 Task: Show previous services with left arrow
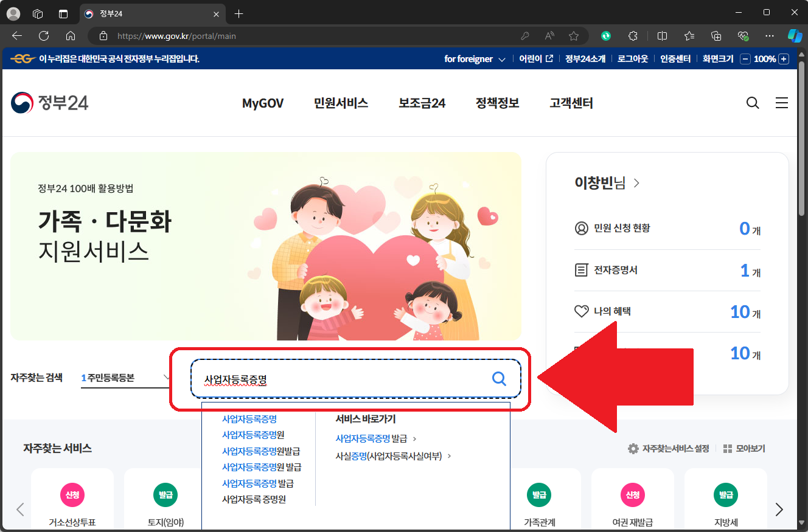[x=20, y=510]
